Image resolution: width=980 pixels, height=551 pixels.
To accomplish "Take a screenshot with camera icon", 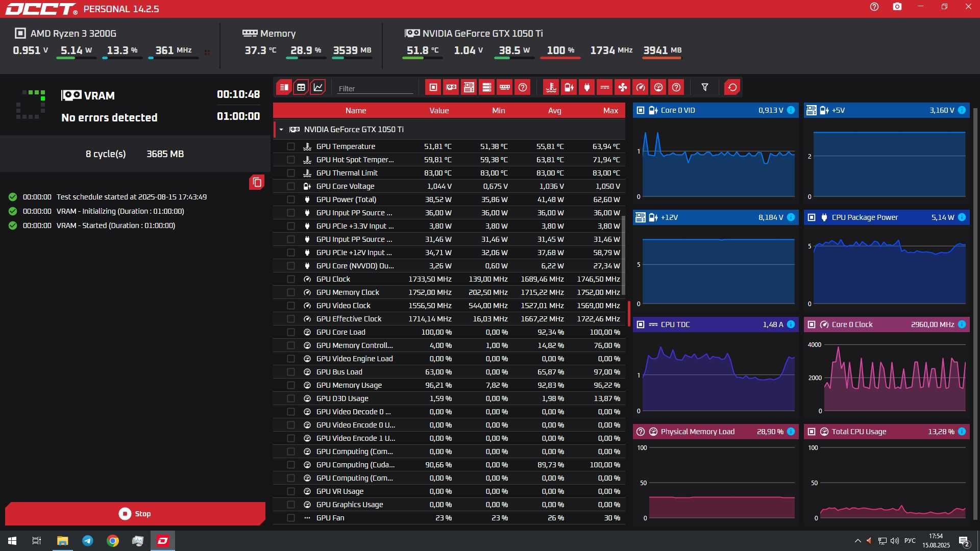I will [x=897, y=7].
